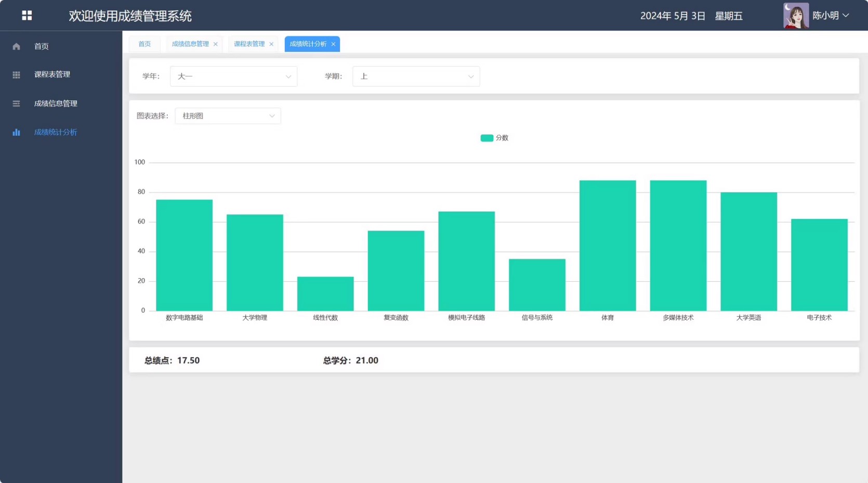This screenshot has height=483, width=868.
Task: Open the 学期 dropdown showing 上
Action: click(x=416, y=76)
